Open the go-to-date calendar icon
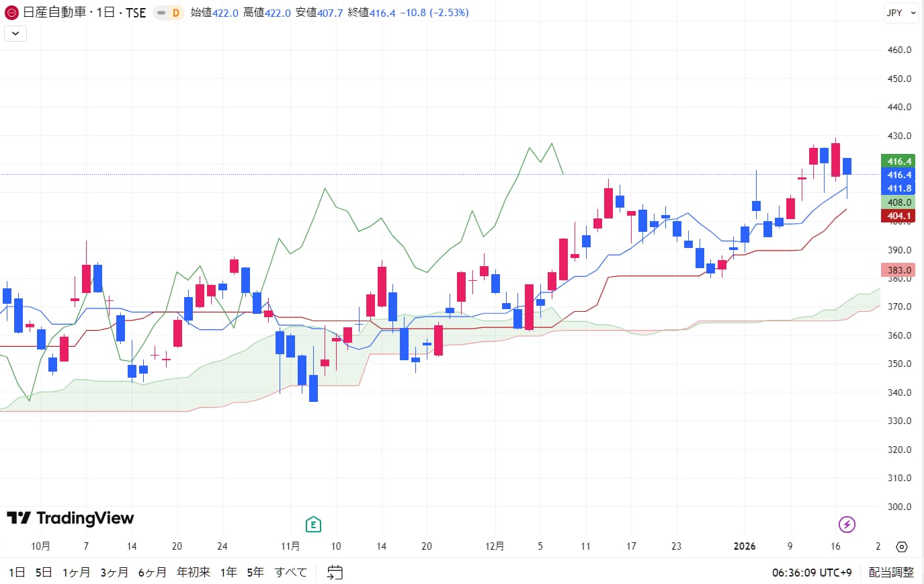Screen dimensions: 924x584 334,572
